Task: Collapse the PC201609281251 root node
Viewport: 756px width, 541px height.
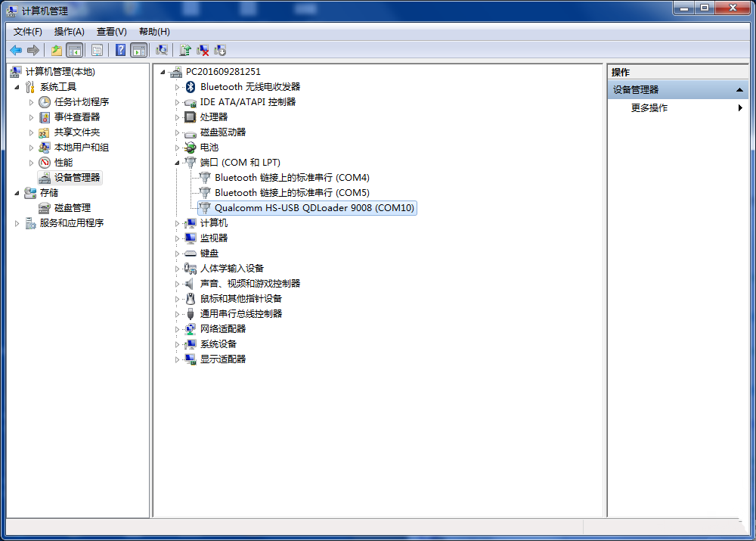Action: [x=163, y=73]
